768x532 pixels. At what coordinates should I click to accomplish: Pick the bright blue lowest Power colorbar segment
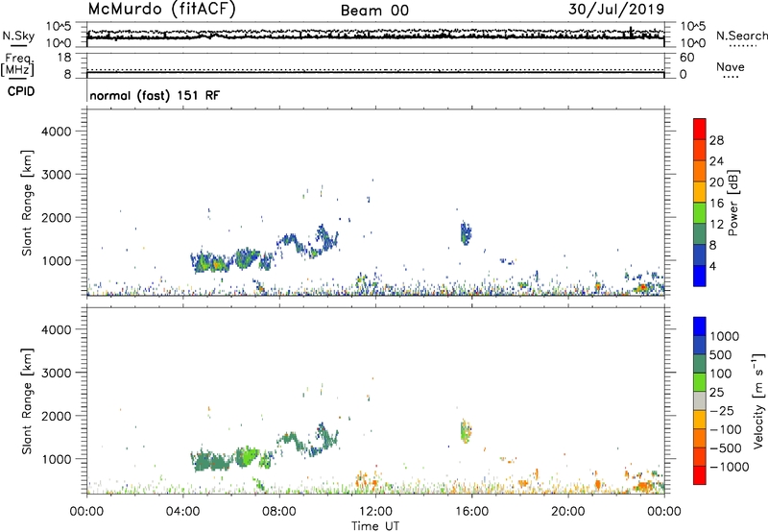point(700,276)
